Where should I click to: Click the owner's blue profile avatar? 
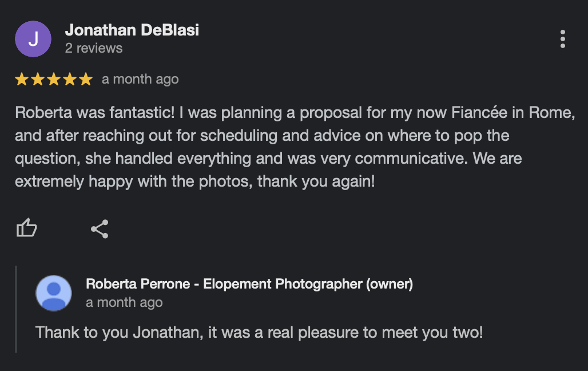pyautogui.click(x=54, y=293)
